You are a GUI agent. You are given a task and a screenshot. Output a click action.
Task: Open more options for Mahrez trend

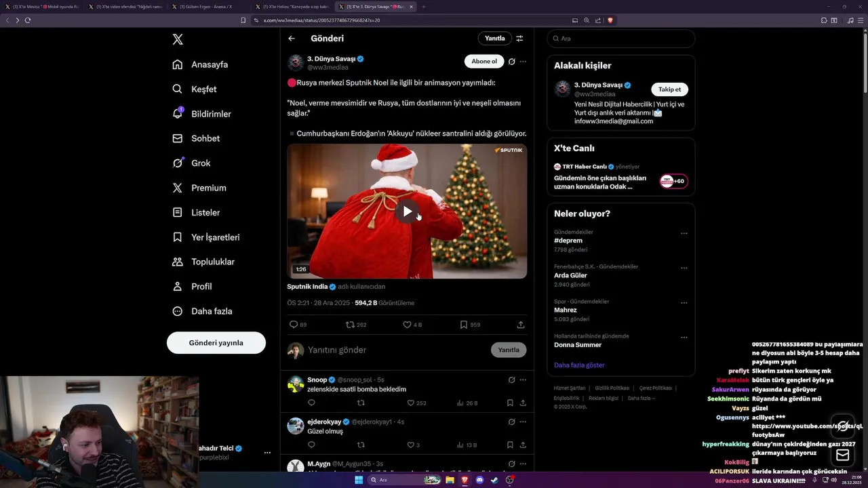click(684, 302)
